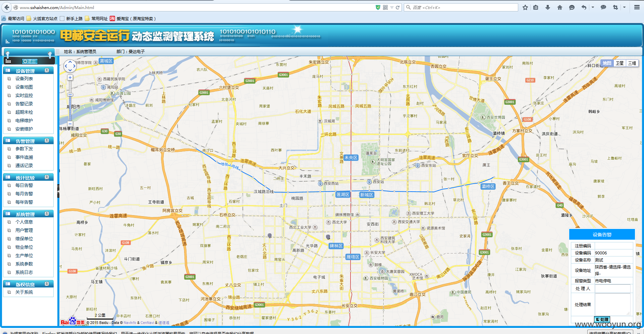Click the browser URL address field
Viewport: 644px width, 334px height.
click(197, 7)
